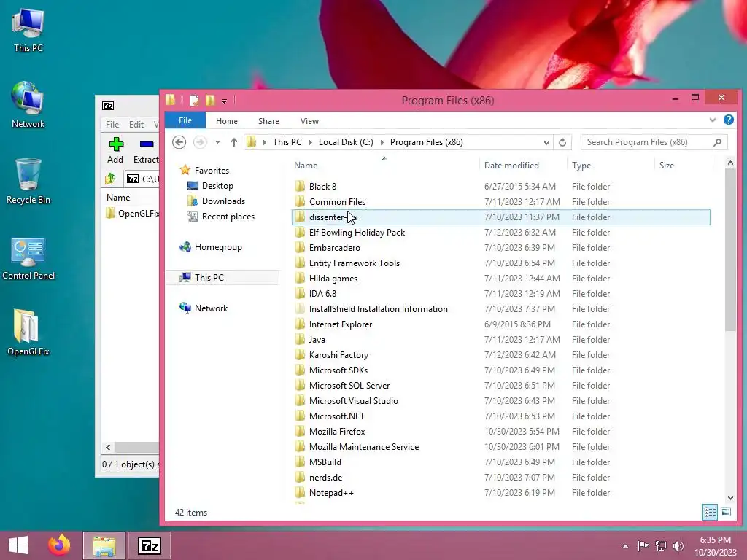This screenshot has width=747, height=560.
Task: Select 7-Zip taskbar button
Action: point(149,545)
